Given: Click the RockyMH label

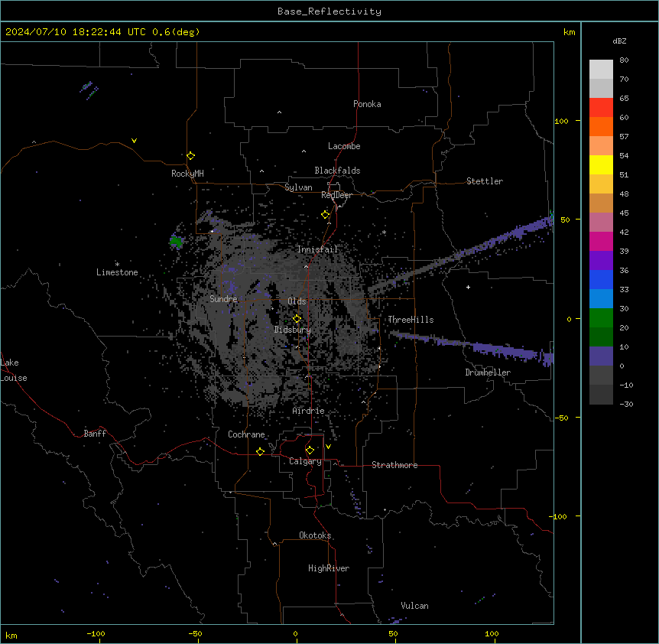Looking at the screenshot, I should 187,173.
